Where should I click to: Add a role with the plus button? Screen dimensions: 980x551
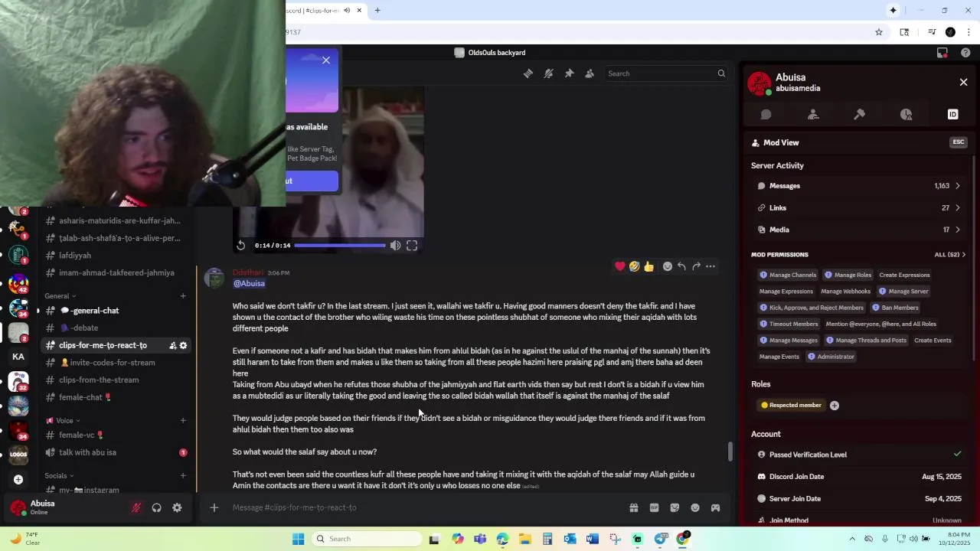tap(835, 406)
